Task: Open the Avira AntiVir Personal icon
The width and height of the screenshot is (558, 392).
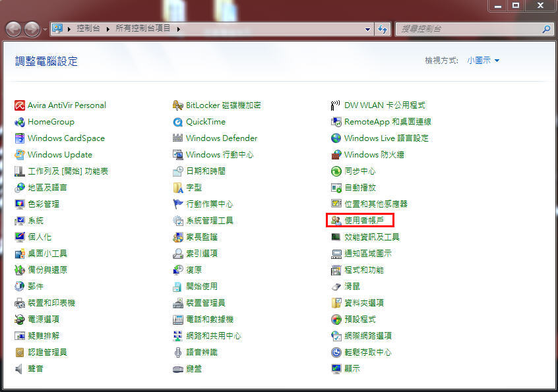Action: click(20, 105)
